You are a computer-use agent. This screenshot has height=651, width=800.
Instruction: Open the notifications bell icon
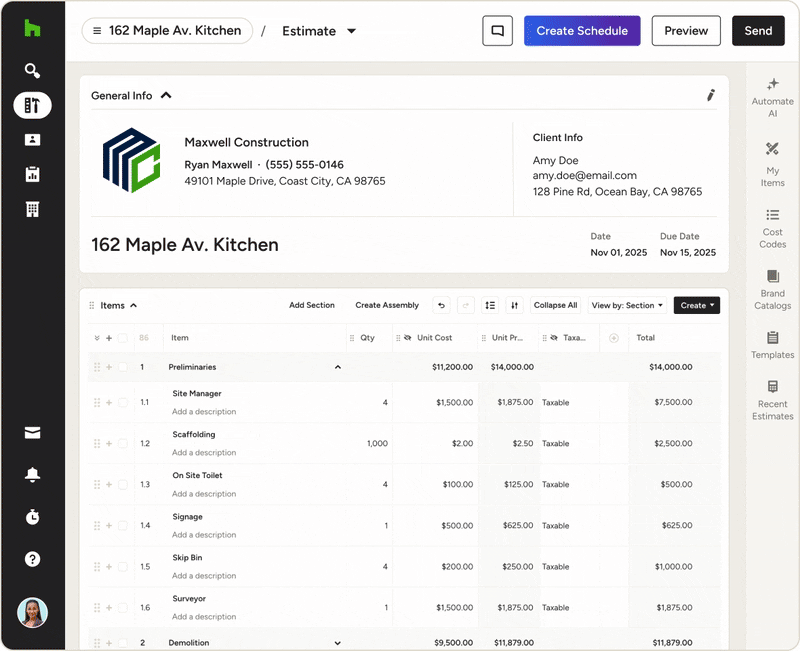[x=32, y=474]
